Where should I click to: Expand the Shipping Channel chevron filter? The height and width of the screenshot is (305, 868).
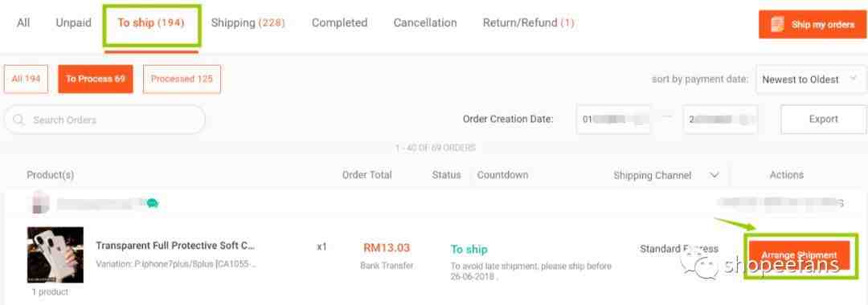pos(714,175)
